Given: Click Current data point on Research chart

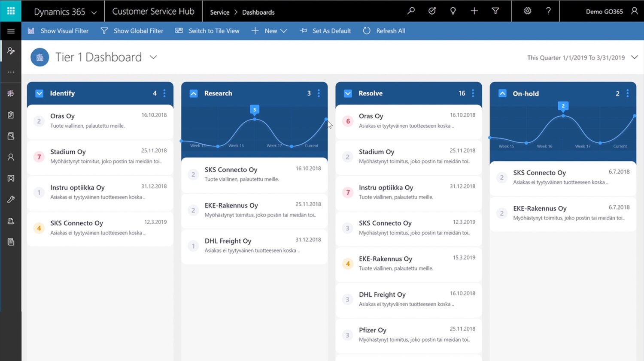Looking at the screenshot, I should [326, 119].
